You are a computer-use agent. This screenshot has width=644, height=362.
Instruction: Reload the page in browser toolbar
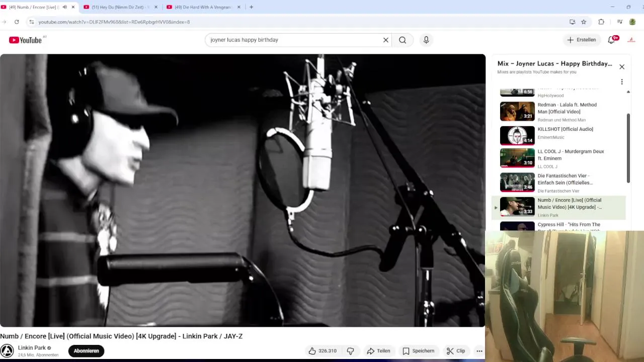point(17,22)
